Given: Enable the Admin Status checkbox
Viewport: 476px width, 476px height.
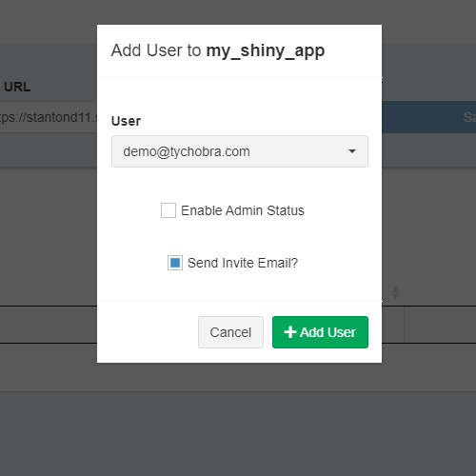Looking at the screenshot, I should tap(169, 210).
